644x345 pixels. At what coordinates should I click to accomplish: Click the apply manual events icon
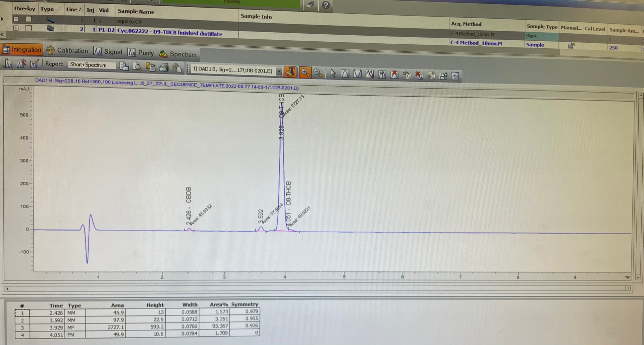[443, 76]
